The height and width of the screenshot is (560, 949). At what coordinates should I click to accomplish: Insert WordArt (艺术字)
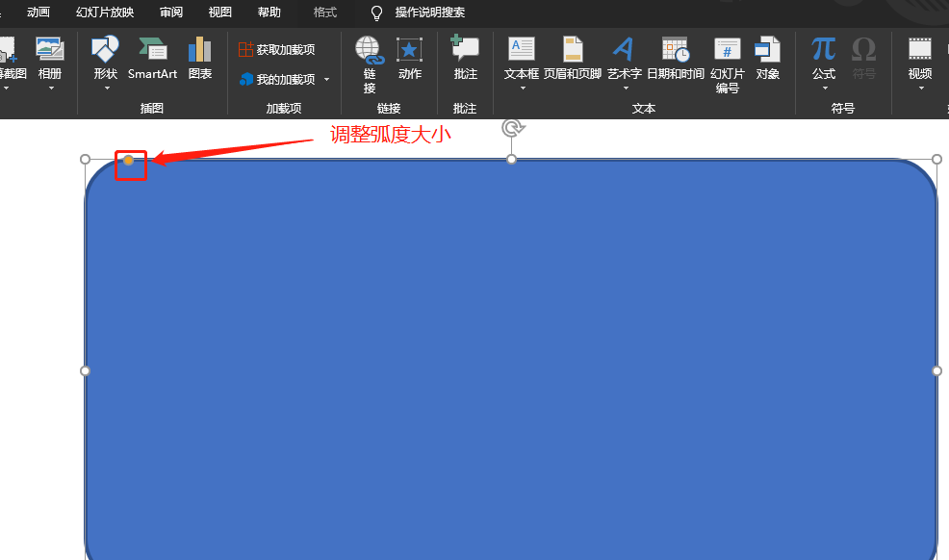(x=624, y=58)
